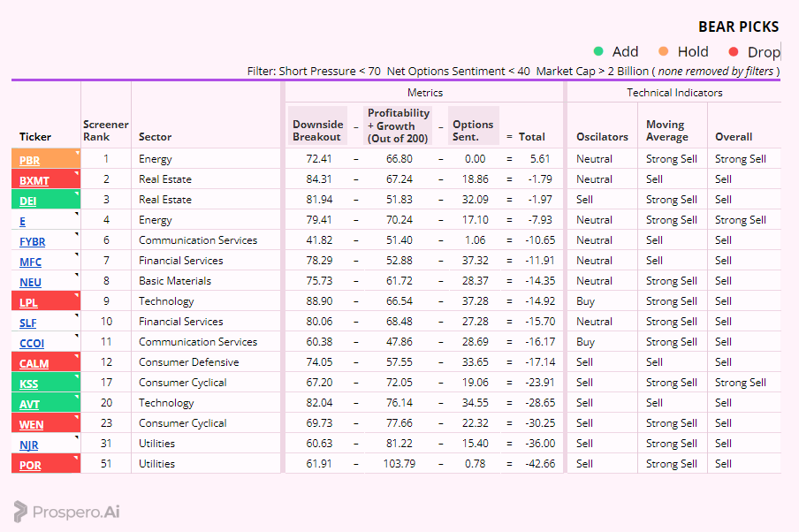The width and height of the screenshot is (799, 532).
Task: Open the CALM ticker link
Action: click(34, 364)
